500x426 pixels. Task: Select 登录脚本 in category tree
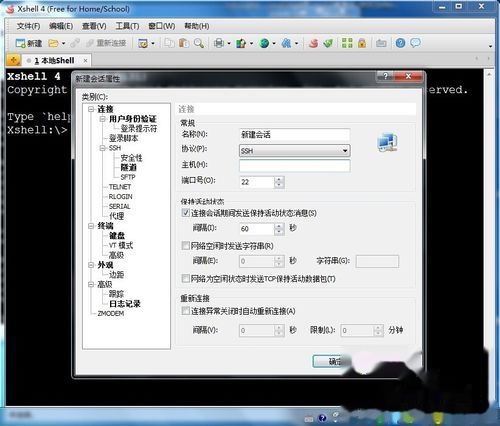click(123, 138)
